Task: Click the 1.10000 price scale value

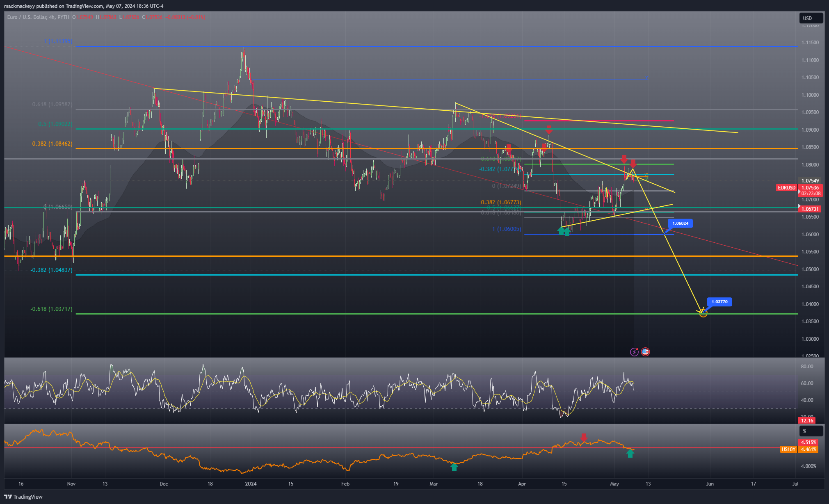Action: pyautogui.click(x=810, y=95)
